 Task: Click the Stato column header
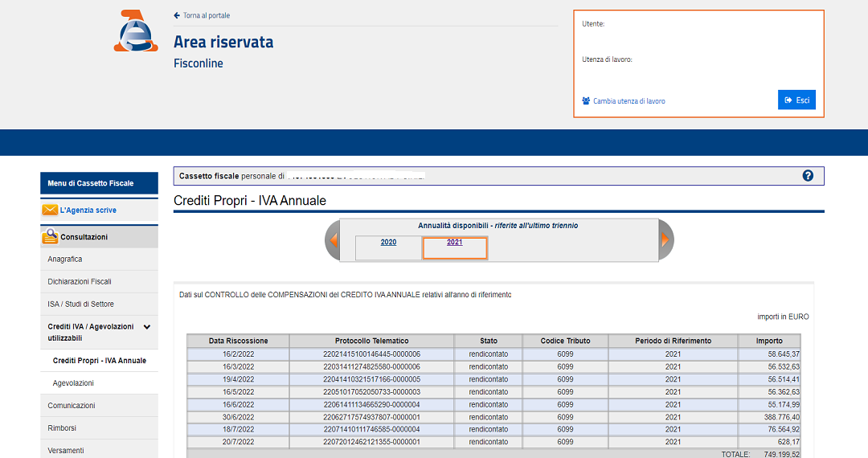pyautogui.click(x=489, y=341)
